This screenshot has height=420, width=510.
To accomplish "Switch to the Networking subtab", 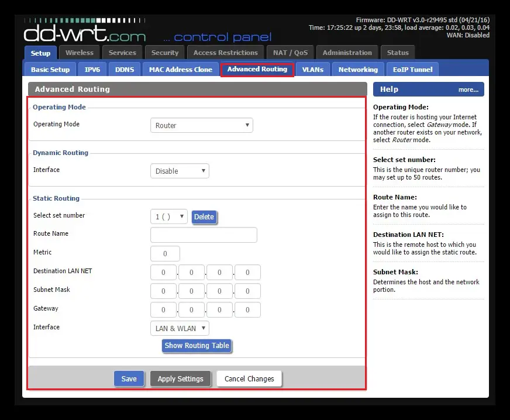I will pyautogui.click(x=358, y=70).
